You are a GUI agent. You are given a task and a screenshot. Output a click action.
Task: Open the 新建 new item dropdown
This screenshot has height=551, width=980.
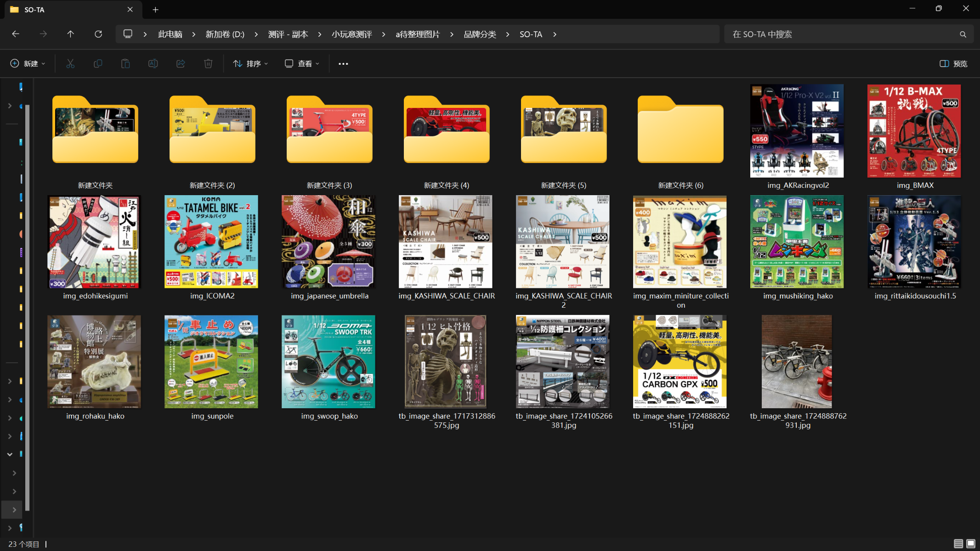28,64
